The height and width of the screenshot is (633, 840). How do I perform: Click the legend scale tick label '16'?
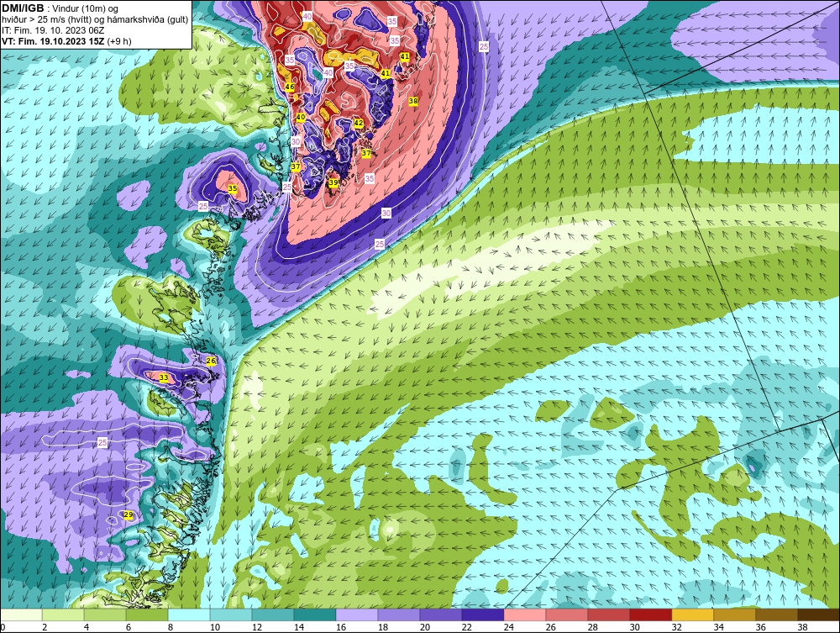[341, 628]
